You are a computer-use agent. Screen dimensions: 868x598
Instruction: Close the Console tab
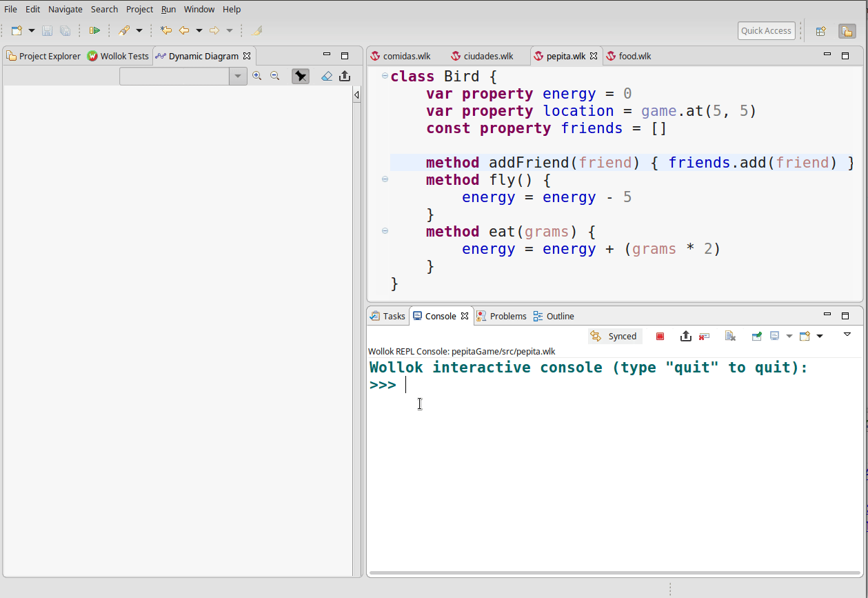point(465,316)
